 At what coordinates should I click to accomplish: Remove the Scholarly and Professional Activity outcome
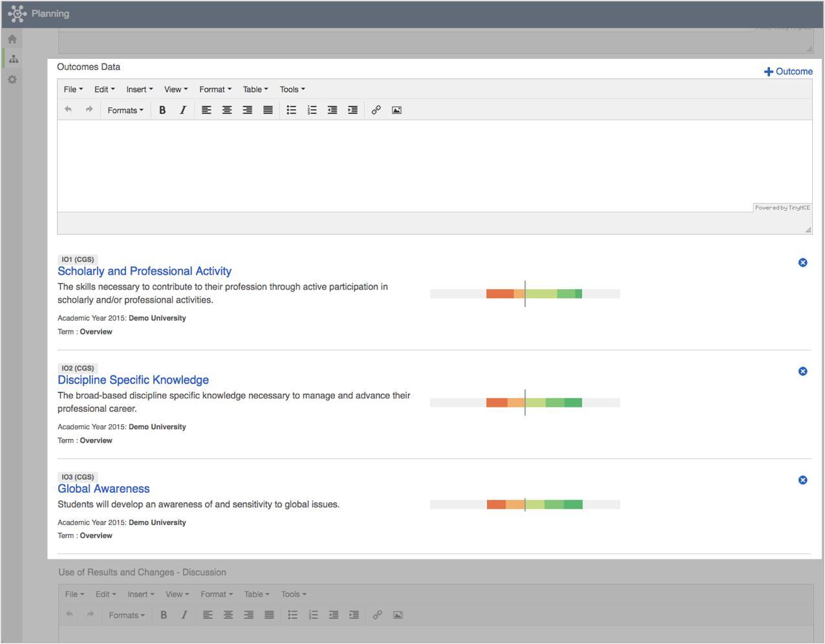[803, 263]
